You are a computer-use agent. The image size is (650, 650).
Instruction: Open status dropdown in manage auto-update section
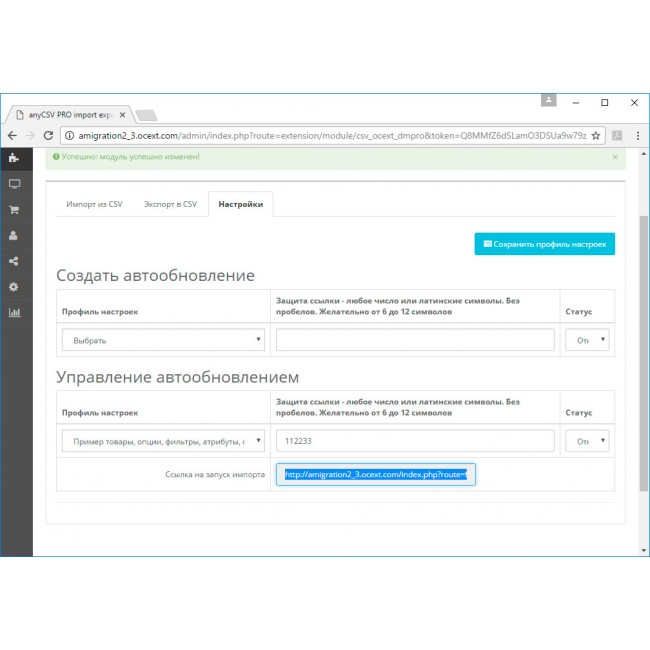[589, 441]
